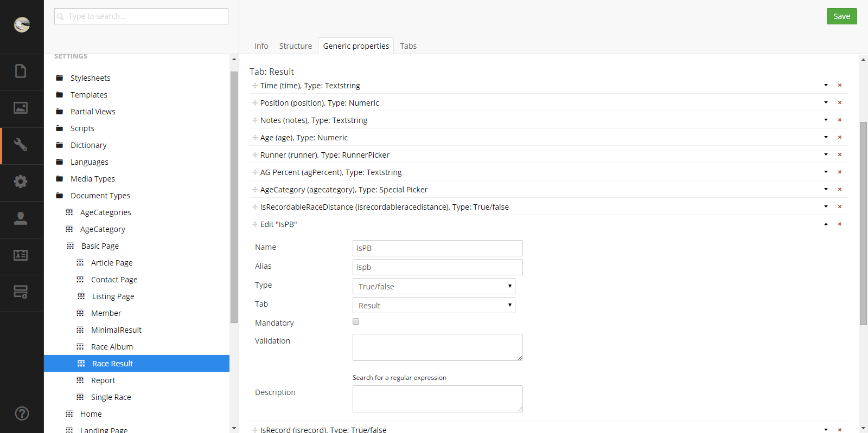
Task: Open the Languages tree node
Action: [x=90, y=162]
